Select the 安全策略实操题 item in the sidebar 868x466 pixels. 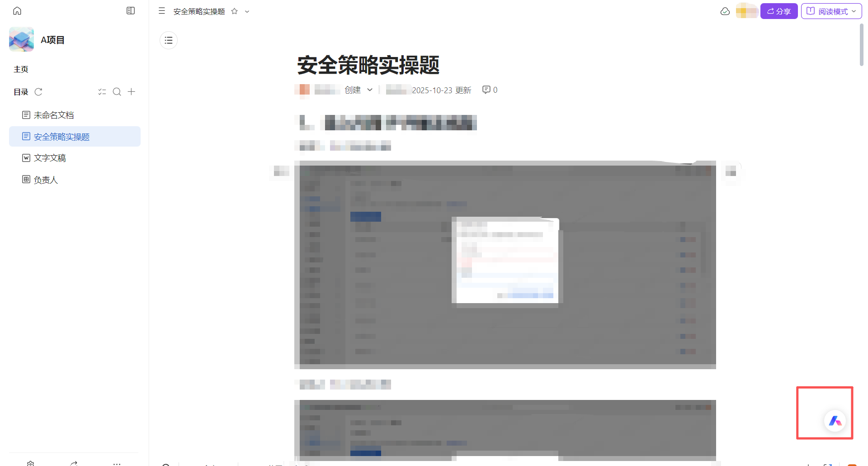coord(75,136)
